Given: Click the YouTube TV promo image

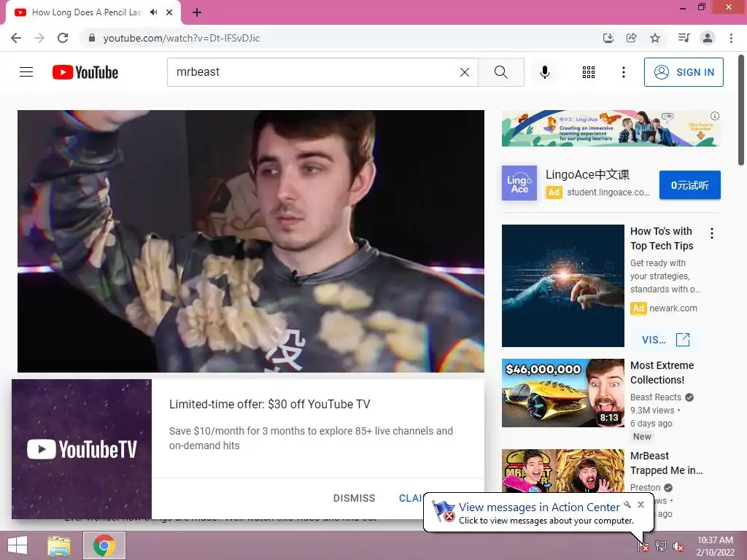Looking at the screenshot, I should pyautogui.click(x=82, y=449).
